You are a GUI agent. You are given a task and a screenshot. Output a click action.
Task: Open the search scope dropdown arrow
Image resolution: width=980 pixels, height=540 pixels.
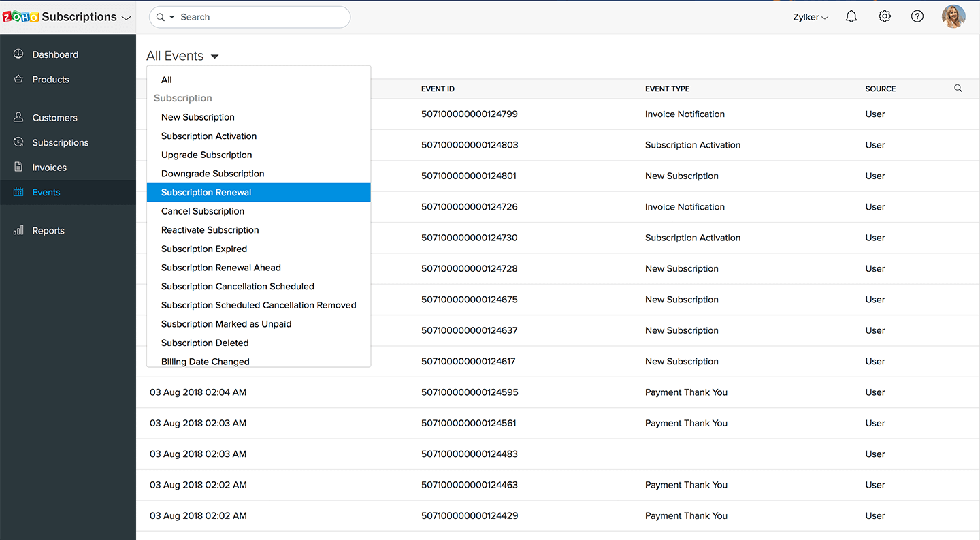coord(172,17)
